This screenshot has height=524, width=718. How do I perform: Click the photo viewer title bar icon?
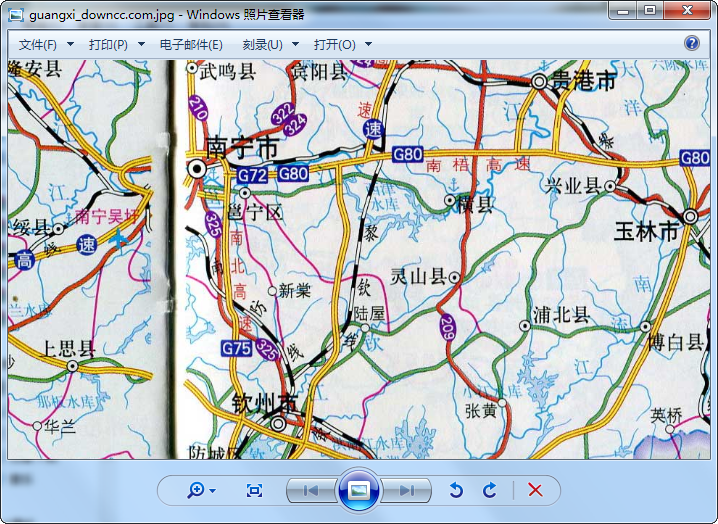tap(16, 15)
